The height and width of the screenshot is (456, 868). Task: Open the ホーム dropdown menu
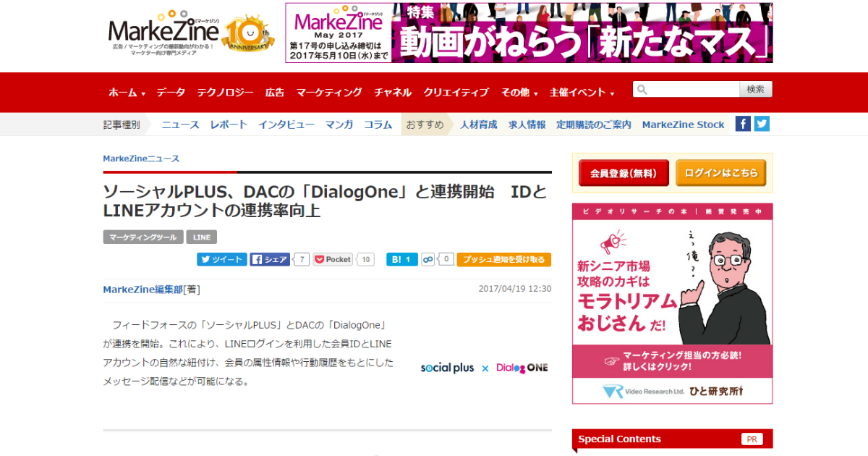127,93
